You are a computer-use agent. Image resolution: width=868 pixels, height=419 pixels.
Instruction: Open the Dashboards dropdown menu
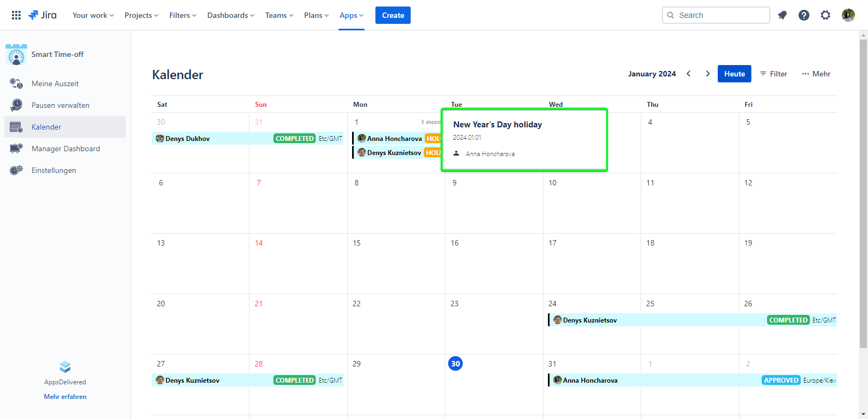coord(231,15)
